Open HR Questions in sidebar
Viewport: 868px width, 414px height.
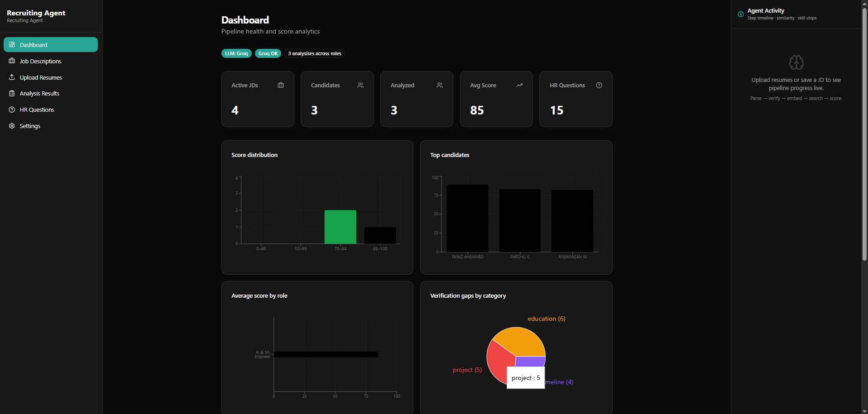point(51,109)
